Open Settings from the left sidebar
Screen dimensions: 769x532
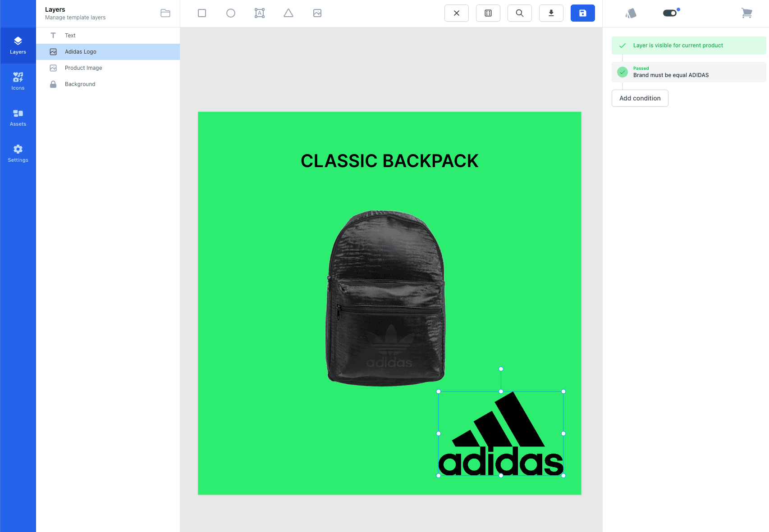[18, 153]
